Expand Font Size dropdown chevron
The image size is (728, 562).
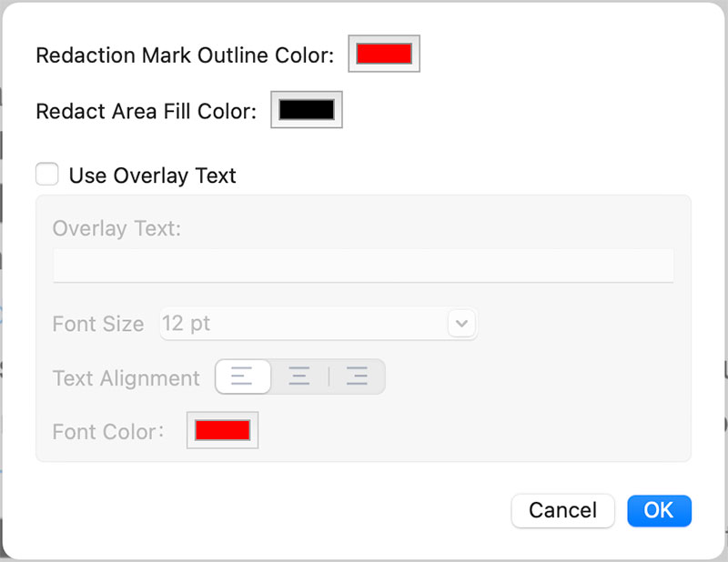pos(461,324)
